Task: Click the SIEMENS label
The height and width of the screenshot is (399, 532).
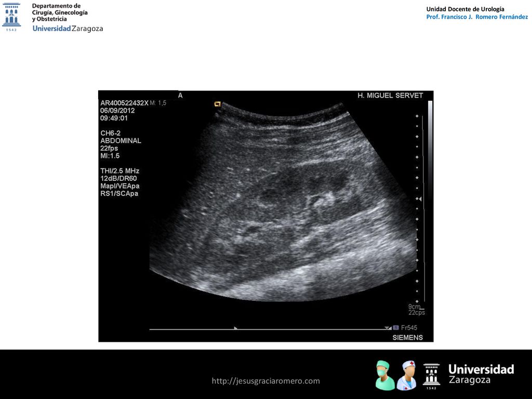Action: pyautogui.click(x=407, y=338)
